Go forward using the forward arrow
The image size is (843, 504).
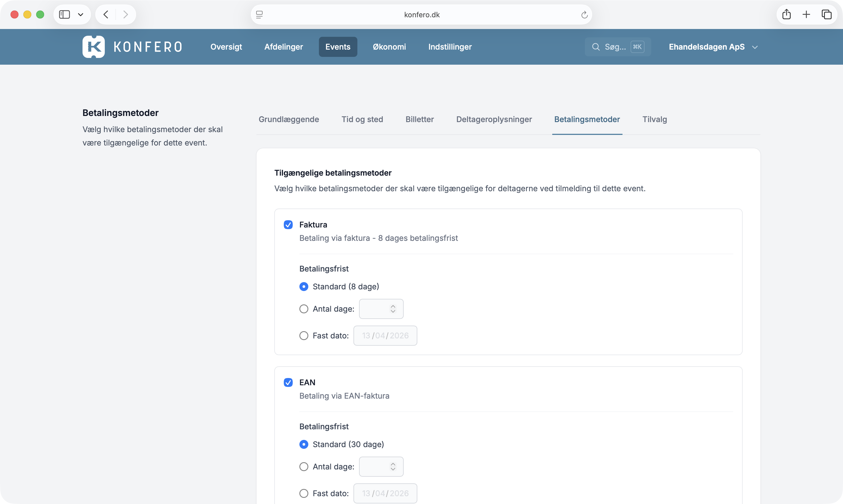click(x=126, y=14)
